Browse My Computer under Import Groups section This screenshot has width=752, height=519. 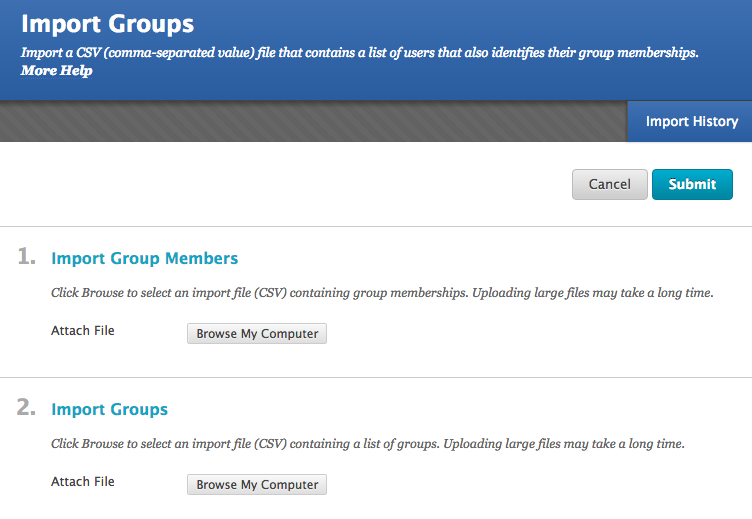point(257,484)
